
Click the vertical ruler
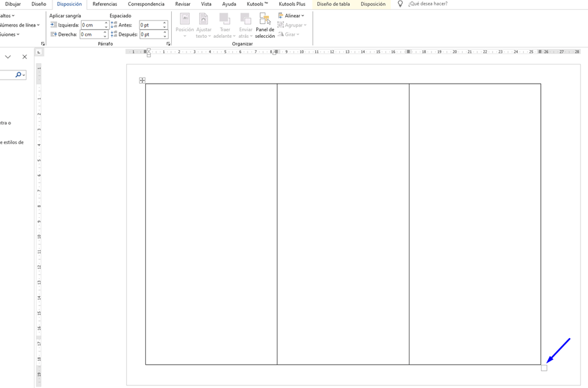pyautogui.click(x=39, y=225)
